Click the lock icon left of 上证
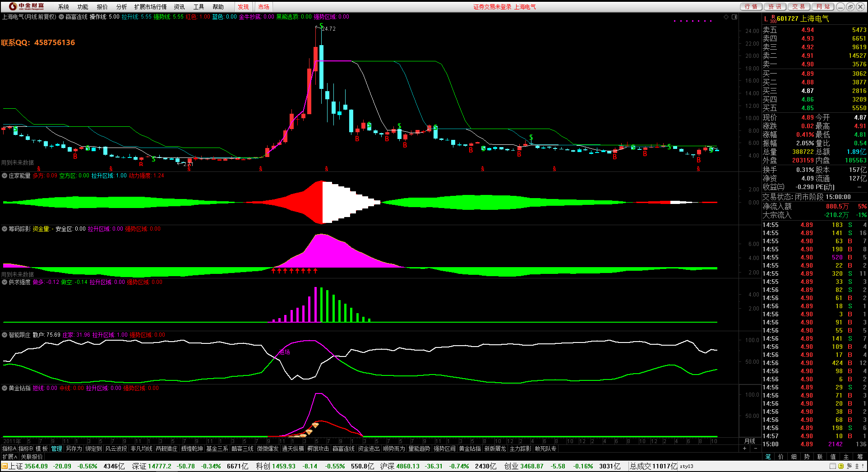 pyautogui.click(x=4, y=466)
